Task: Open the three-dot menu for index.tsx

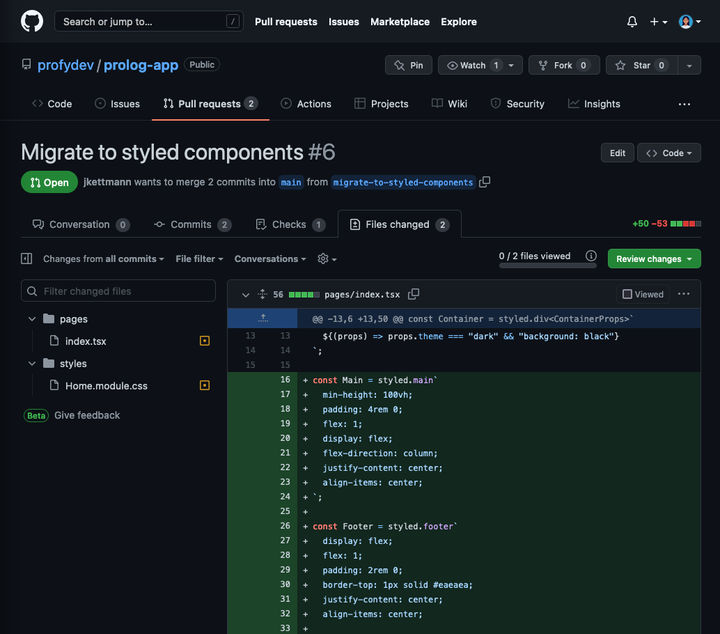Action: (x=684, y=295)
